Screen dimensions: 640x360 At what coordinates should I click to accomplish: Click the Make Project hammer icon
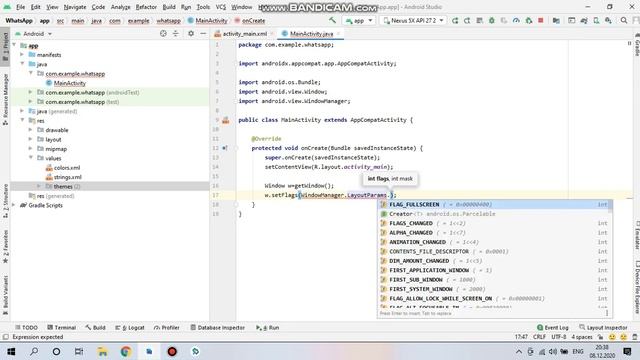(333, 20)
